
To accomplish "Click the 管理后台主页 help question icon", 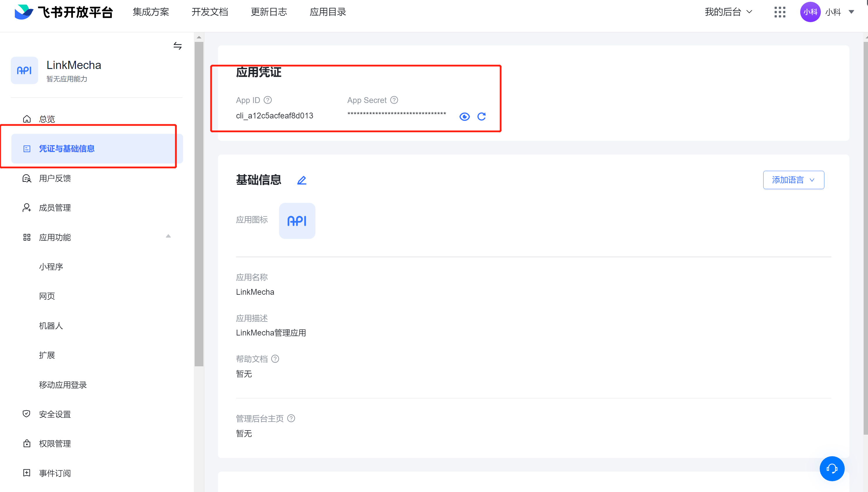I will [x=291, y=418].
